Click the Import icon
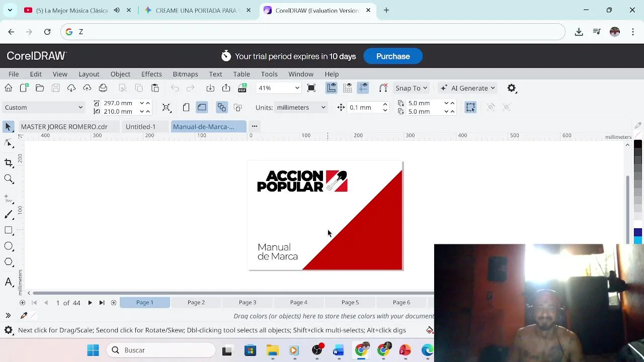The height and width of the screenshot is (362, 644). (210, 88)
